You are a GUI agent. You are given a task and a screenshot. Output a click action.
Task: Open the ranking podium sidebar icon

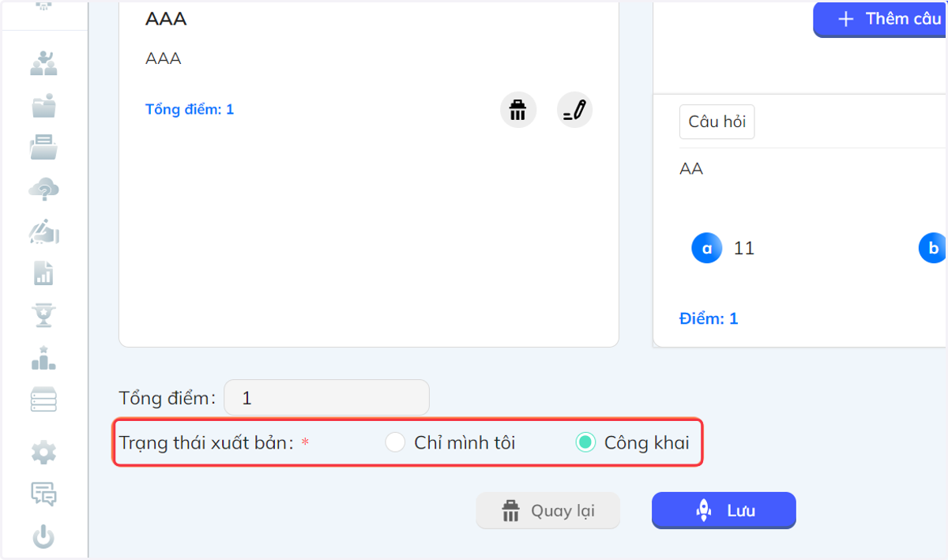click(x=44, y=357)
